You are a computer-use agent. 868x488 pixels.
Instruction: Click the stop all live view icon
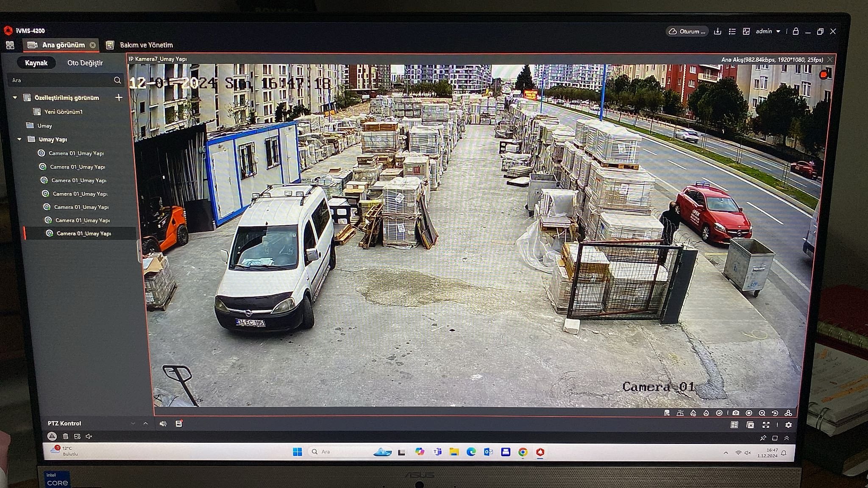pyautogui.click(x=750, y=425)
